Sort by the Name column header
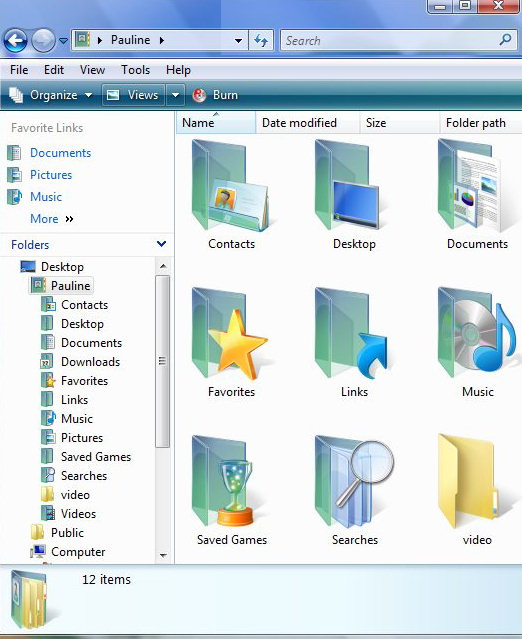Viewport: 522px width, 639px height. coord(216,123)
